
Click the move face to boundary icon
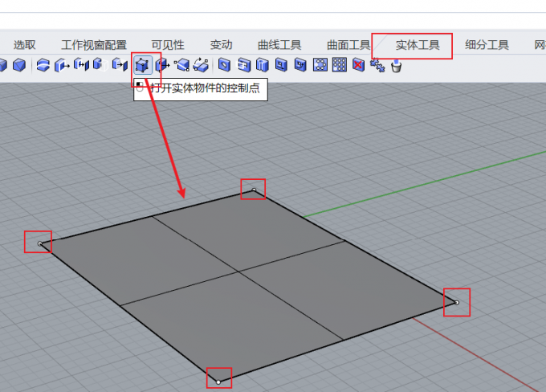120,65
